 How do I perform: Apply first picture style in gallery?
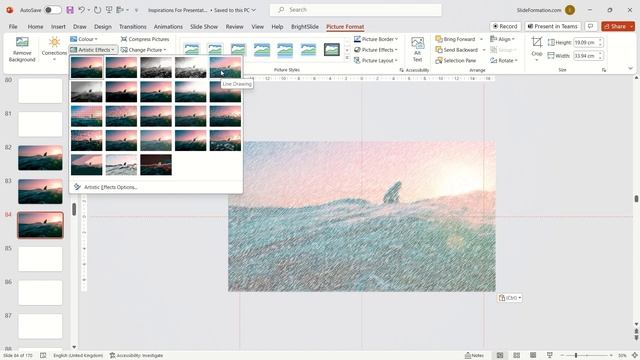point(191,49)
